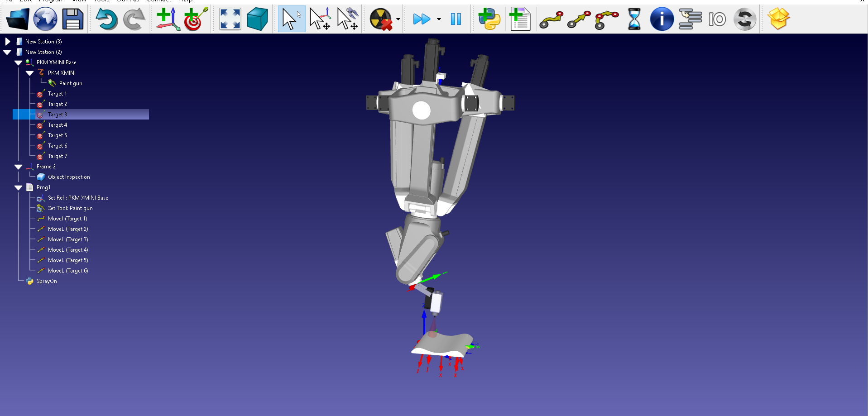
Task: Add a new target with the bullseye icon
Action: (195, 19)
